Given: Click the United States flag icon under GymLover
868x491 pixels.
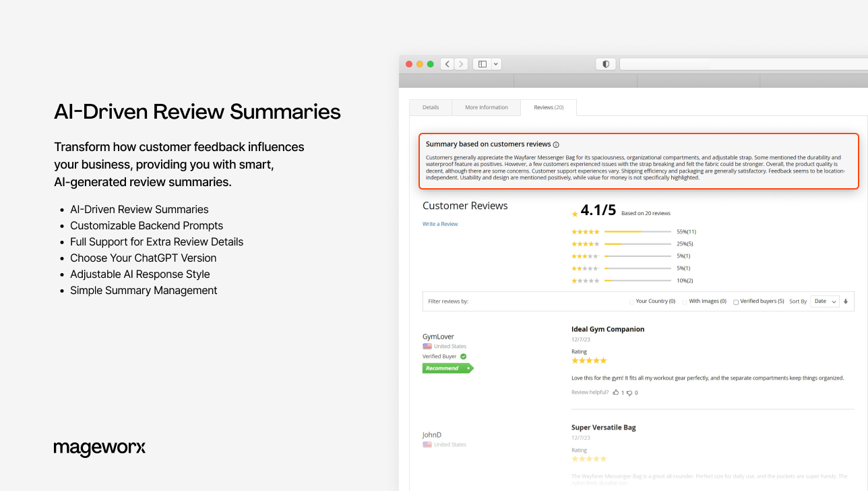Looking at the screenshot, I should (x=427, y=346).
